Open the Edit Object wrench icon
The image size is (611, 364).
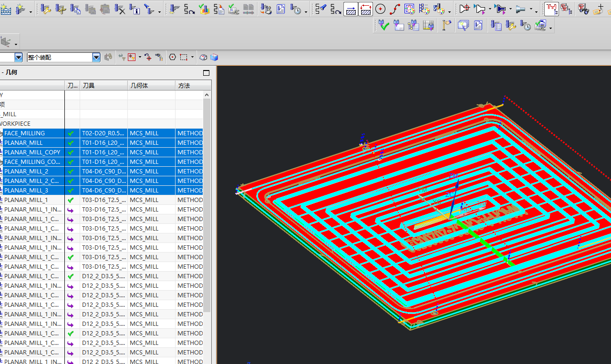click(45, 9)
